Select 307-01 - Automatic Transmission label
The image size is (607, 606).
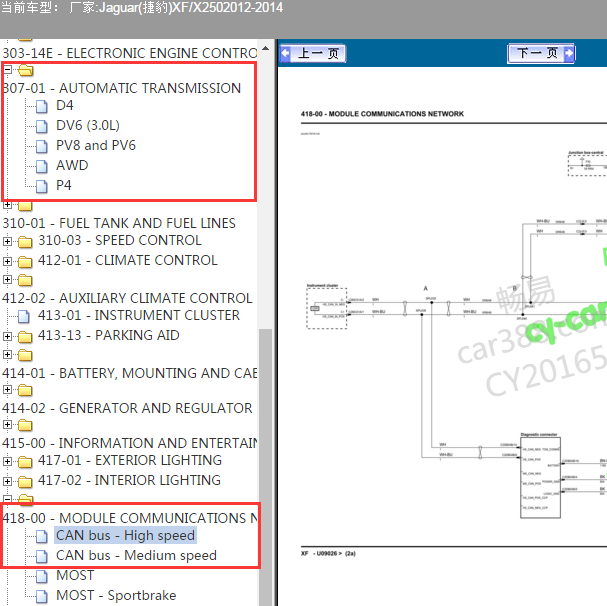tap(122, 88)
